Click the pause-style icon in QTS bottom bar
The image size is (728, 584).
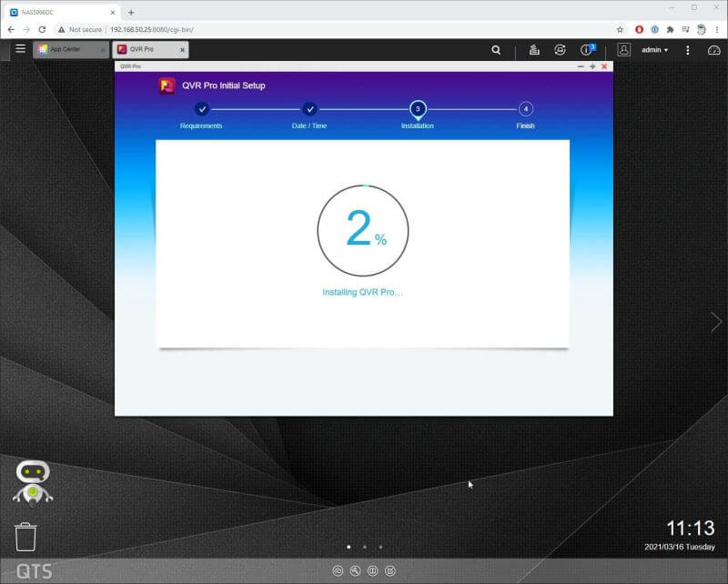[x=372, y=571]
